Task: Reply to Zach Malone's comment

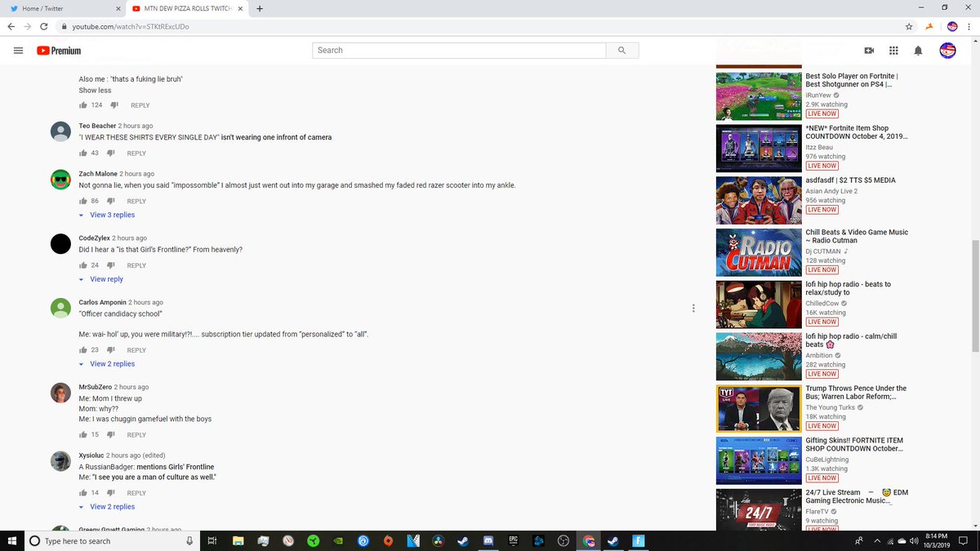Action: click(136, 202)
